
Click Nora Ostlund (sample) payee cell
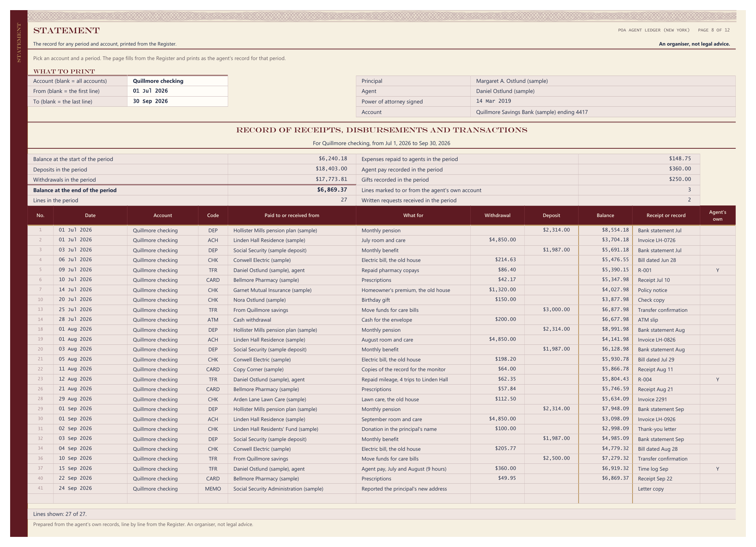click(x=292, y=300)
